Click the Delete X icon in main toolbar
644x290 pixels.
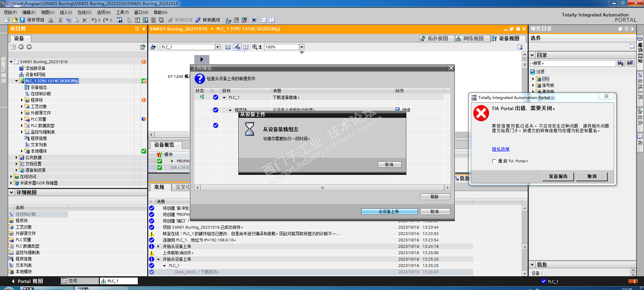[85, 20]
